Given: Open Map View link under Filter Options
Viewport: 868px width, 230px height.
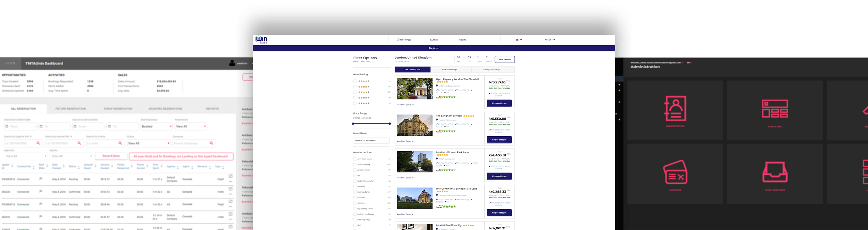Looking at the screenshot, I should pos(365,62).
